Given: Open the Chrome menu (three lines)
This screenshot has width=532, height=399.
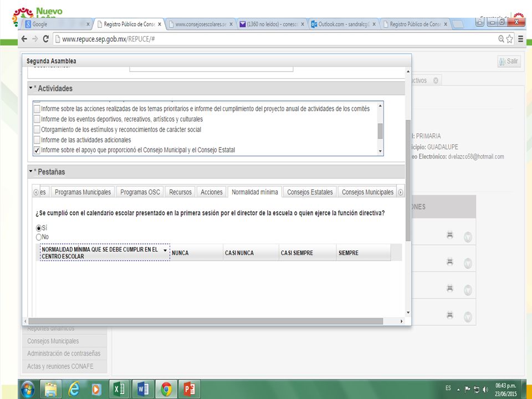Looking at the screenshot, I should click(x=520, y=39).
